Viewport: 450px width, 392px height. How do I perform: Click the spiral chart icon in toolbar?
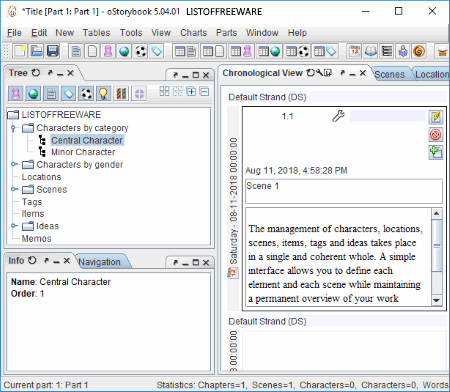tap(419, 51)
